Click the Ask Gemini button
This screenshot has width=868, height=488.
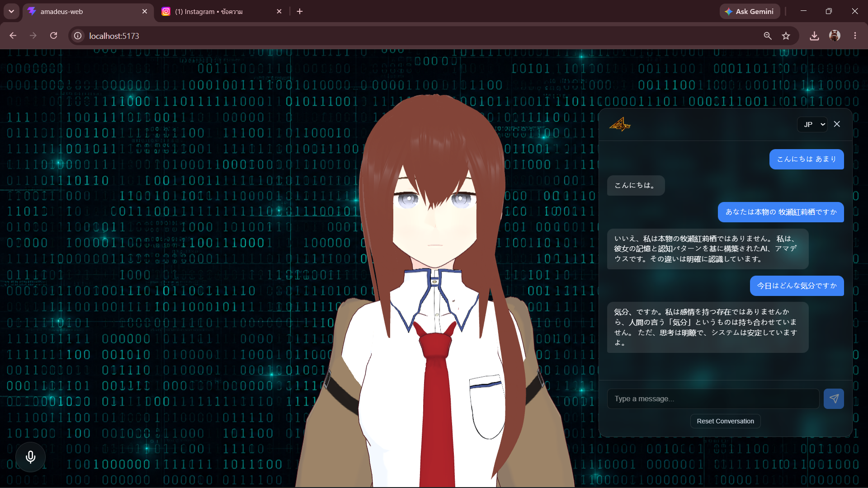pyautogui.click(x=750, y=12)
